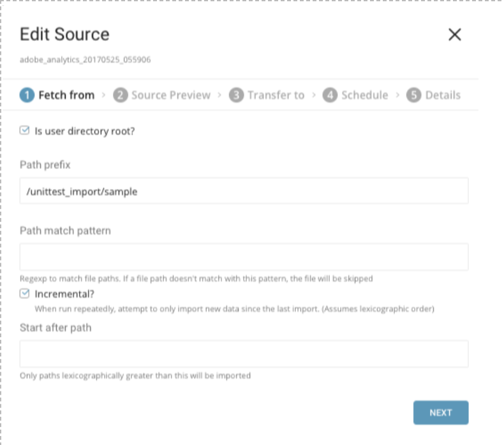Screen dimensions: 504x445
Task: Open the Schedule step
Action: pyautogui.click(x=364, y=95)
